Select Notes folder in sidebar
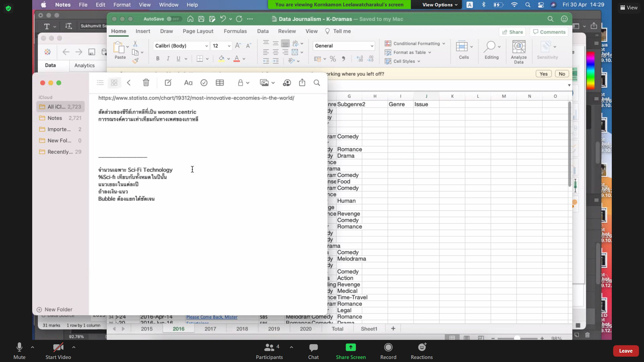The image size is (644, 362). pos(60,118)
